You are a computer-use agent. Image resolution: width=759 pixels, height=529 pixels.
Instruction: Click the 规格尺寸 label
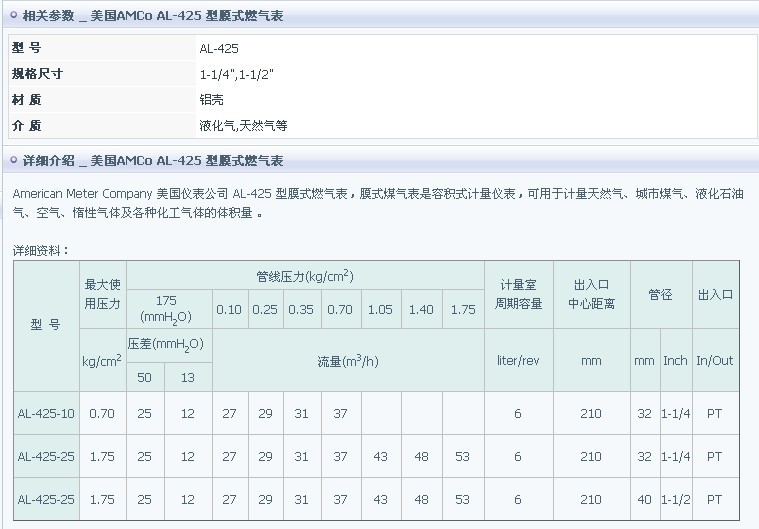(37, 74)
